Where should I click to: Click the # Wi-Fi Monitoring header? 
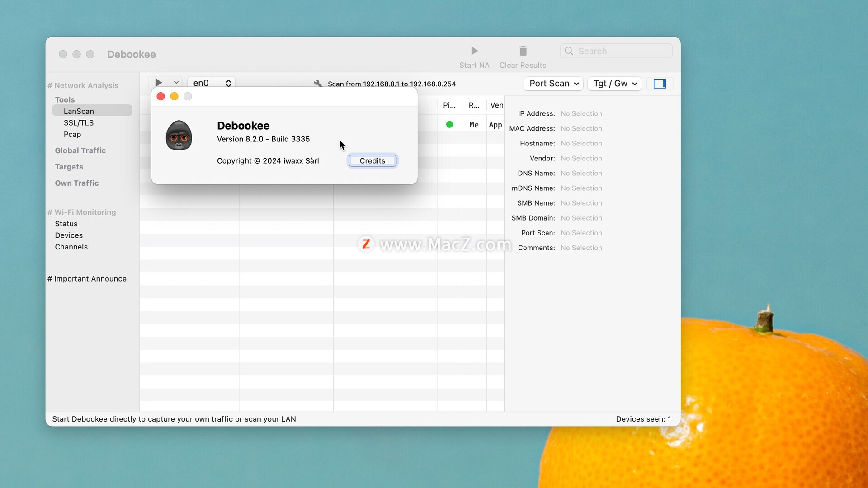(x=82, y=212)
